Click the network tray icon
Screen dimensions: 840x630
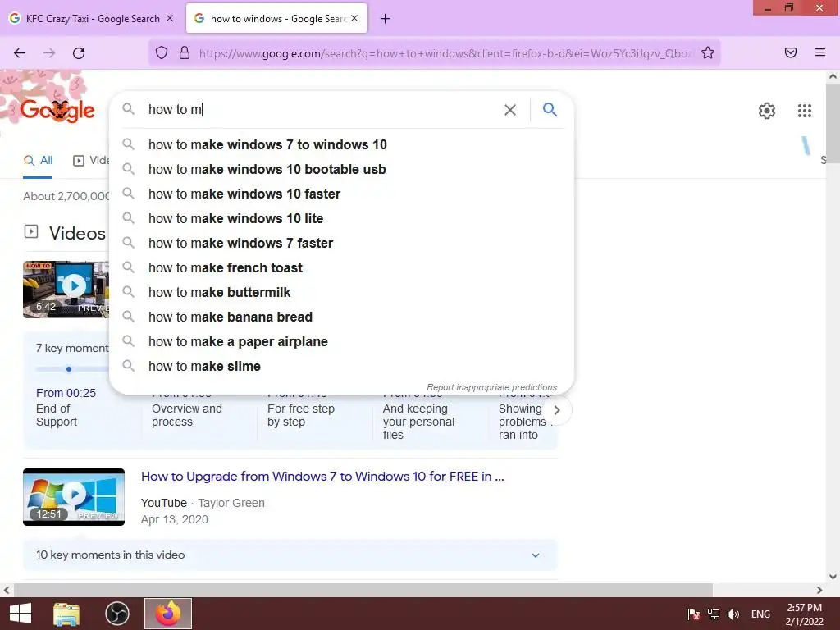713,614
